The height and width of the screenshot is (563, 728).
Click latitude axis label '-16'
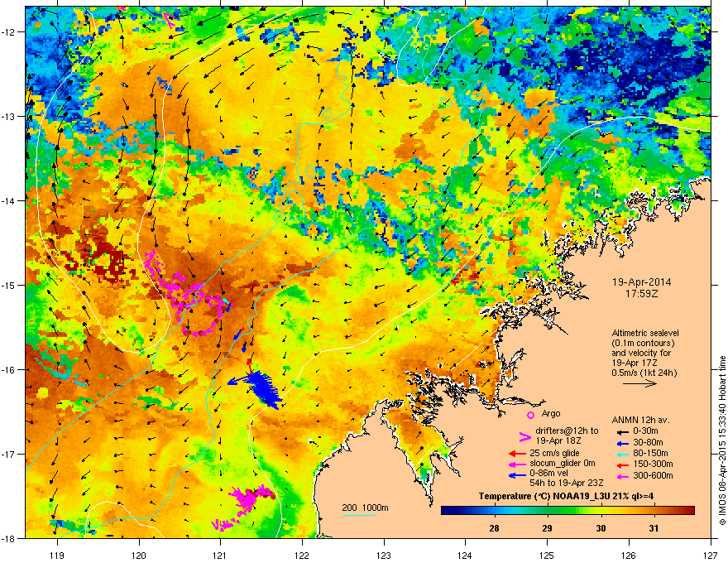coord(9,370)
